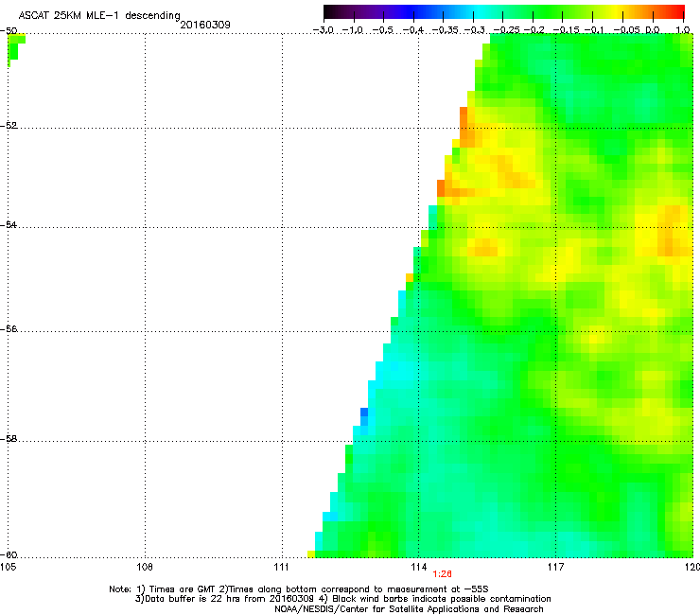Click the latitude label '-52'
Image resolution: width=700 pixels, height=615 pixels.
[x=9, y=126]
